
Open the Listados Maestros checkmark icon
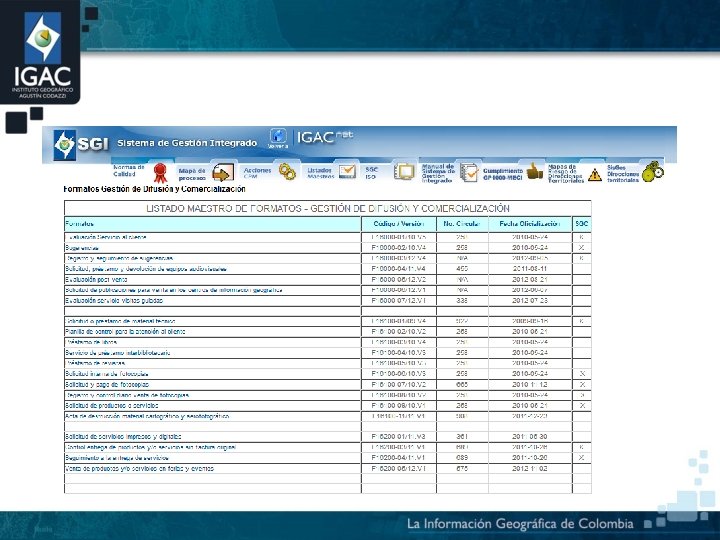(x=347, y=171)
